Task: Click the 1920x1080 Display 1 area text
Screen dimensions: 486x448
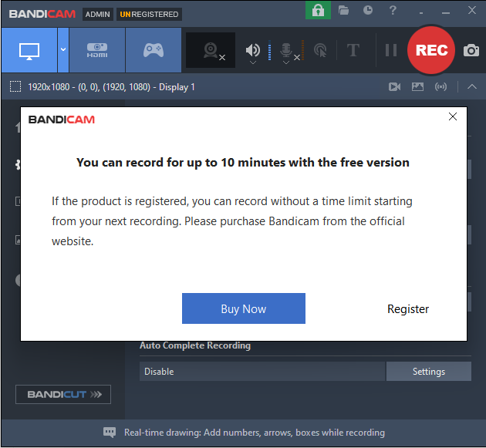Action: tap(111, 87)
